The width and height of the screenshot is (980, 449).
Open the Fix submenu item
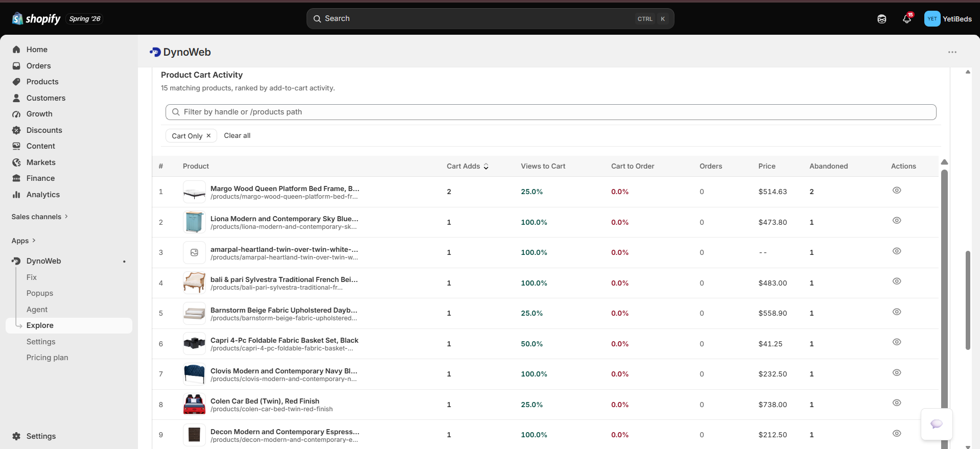coord(32,277)
